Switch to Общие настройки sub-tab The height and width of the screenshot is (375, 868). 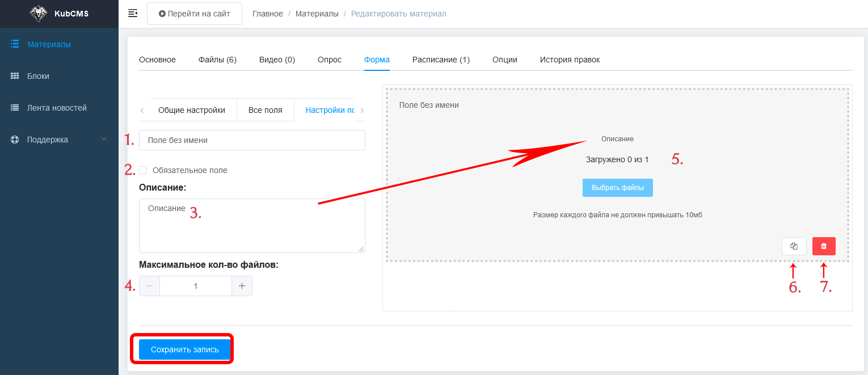192,110
